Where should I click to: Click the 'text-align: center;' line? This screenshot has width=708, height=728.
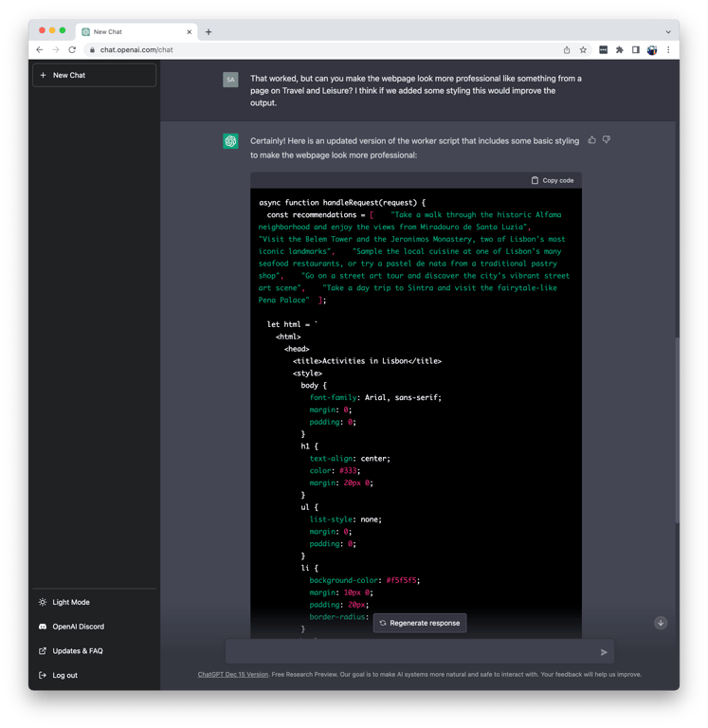[350, 458]
